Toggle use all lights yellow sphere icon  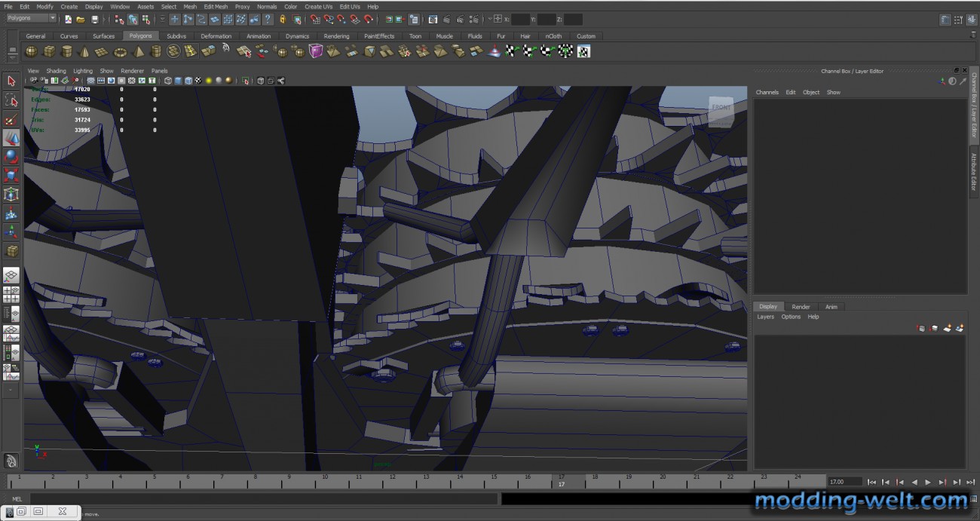click(x=209, y=81)
